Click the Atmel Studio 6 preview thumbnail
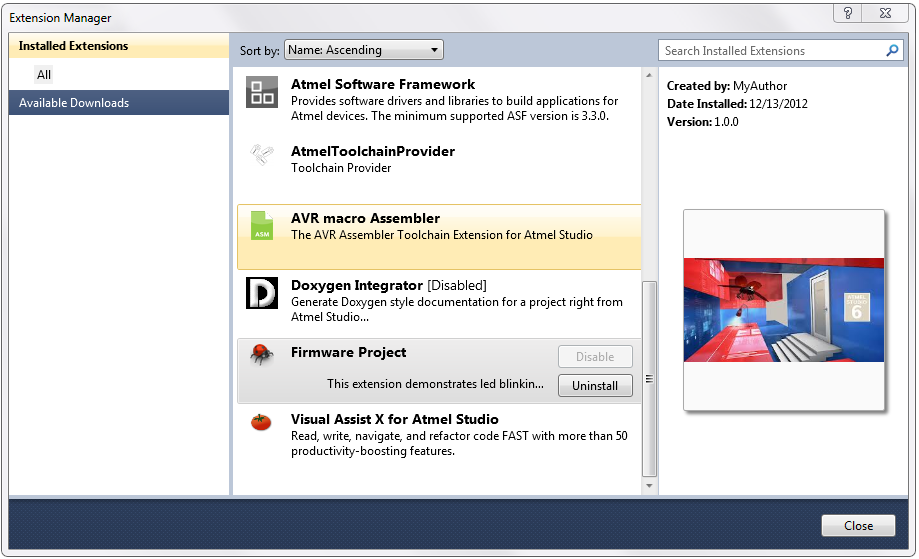919x559 pixels. click(784, 310)
